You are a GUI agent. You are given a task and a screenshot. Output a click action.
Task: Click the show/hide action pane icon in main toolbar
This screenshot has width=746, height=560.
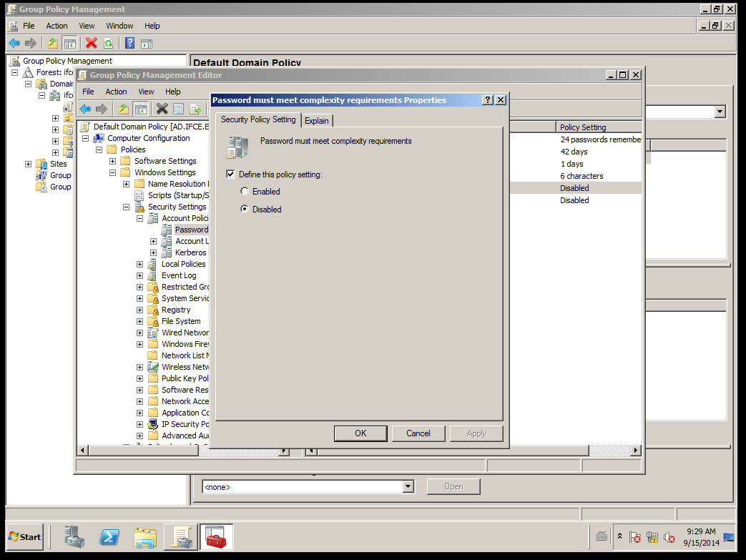147,44
